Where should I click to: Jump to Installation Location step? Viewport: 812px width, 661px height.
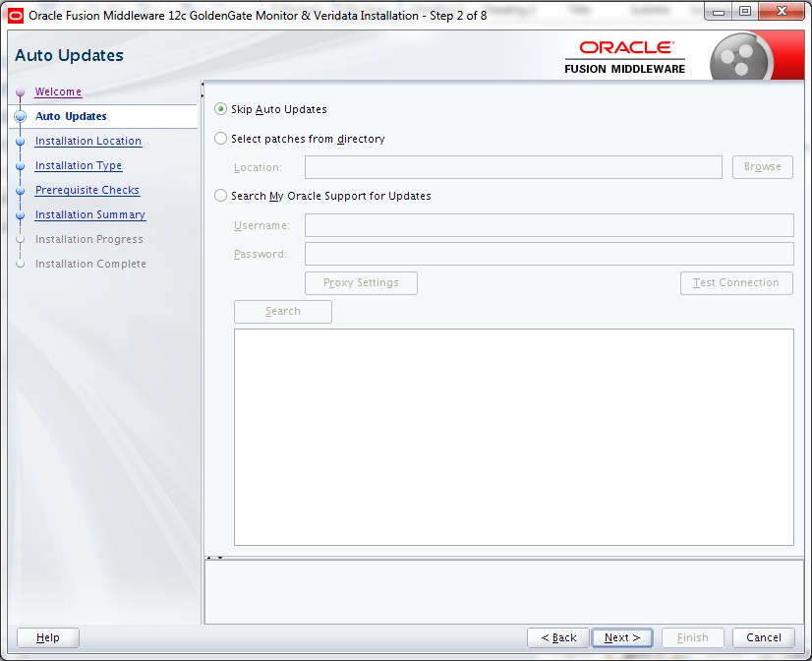(88, 141)
